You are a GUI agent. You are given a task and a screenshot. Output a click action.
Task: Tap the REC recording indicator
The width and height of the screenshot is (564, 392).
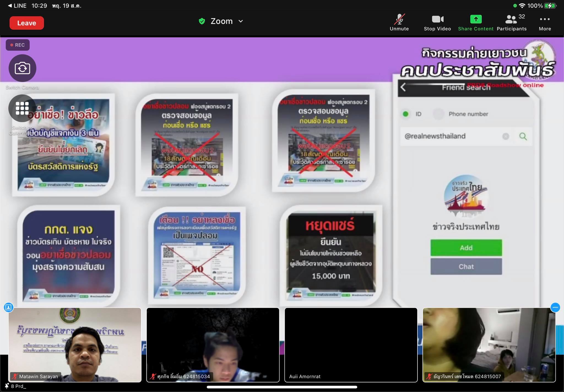[18, 45]
